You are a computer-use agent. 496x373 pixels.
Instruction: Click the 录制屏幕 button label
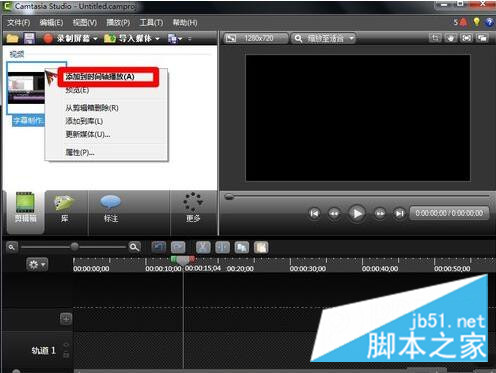coord(73,39)
